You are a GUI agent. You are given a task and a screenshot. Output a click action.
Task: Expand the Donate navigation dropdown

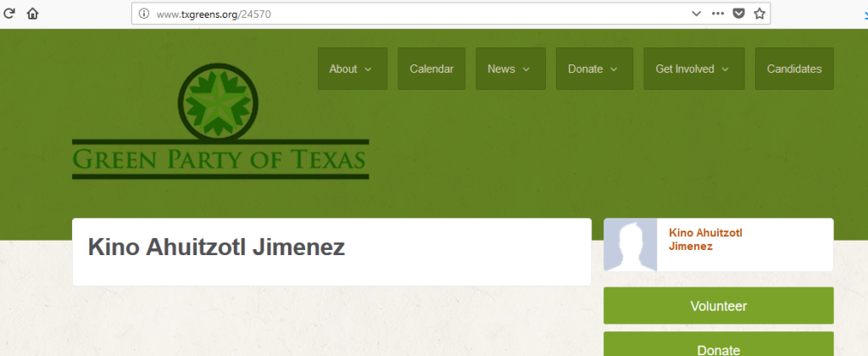pyautogui.click(x=594, y=69)
